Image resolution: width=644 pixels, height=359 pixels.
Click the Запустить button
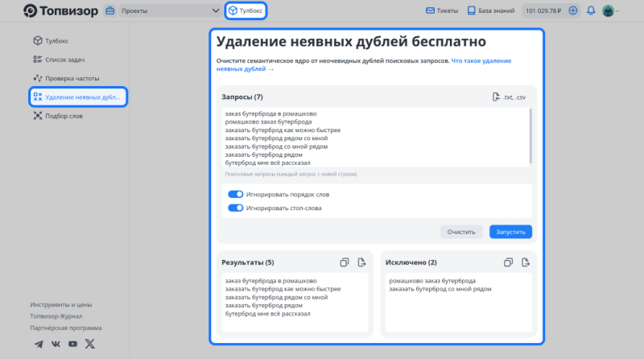click(510, 232)
